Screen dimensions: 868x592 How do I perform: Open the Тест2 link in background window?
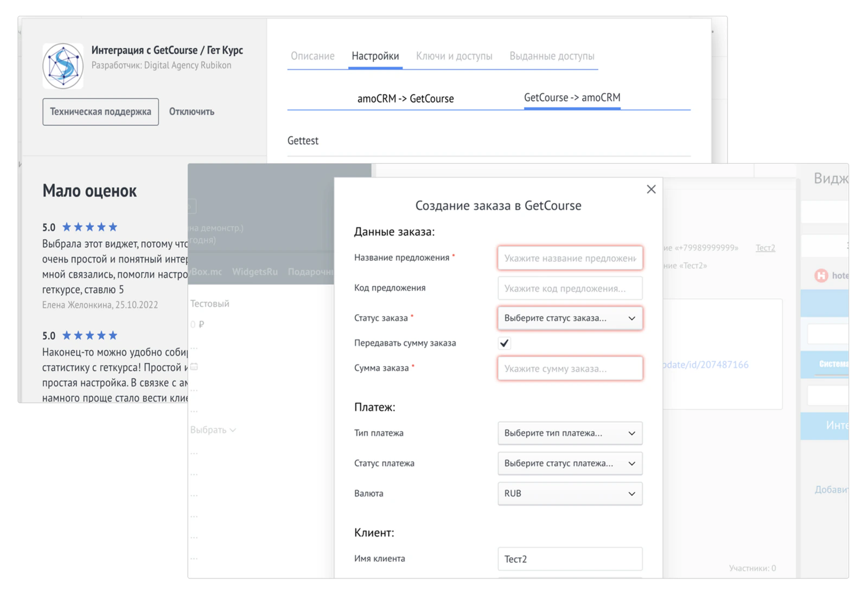[x=765, y=248]
